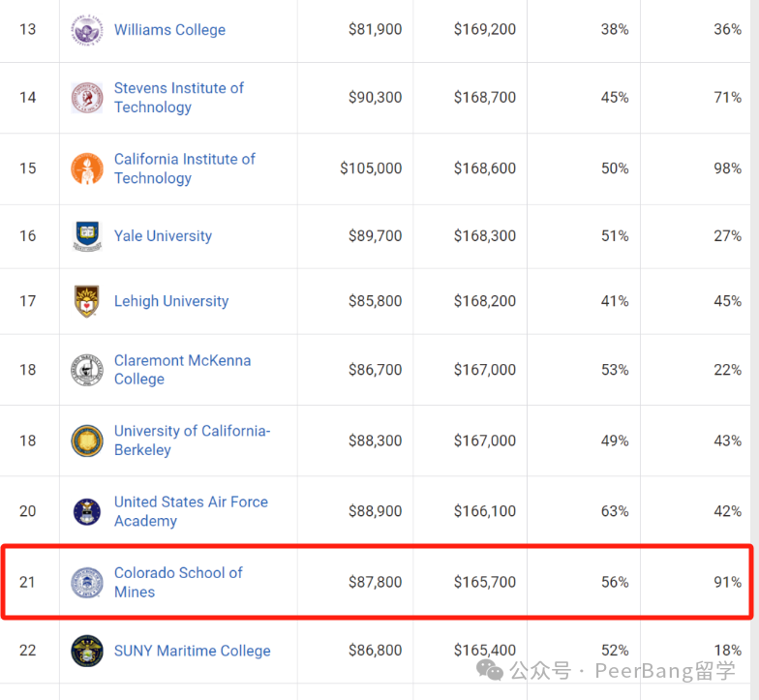
Task: Click the Claremont McKenna College seal
Action: pos(87,370)
